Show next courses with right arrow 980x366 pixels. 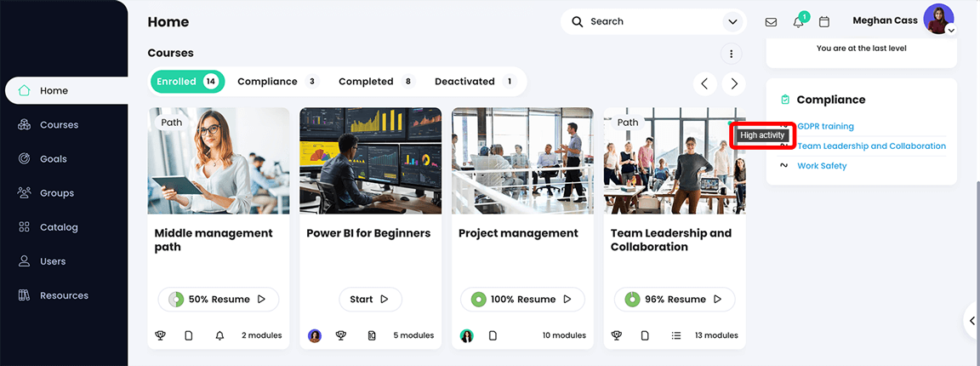pyautogui.click(x=734, y=83)
